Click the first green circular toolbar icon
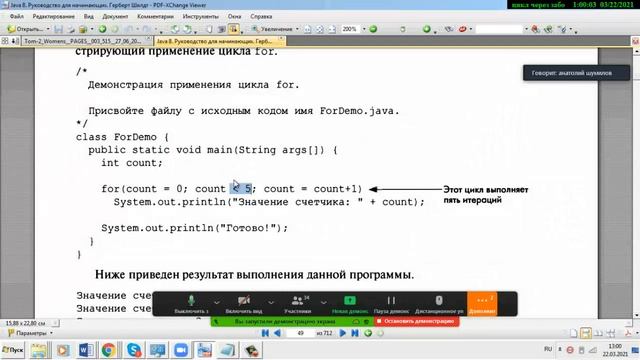The width and height of the screenshot is (640, 360). pyautogui.click(x=102, y=29)
